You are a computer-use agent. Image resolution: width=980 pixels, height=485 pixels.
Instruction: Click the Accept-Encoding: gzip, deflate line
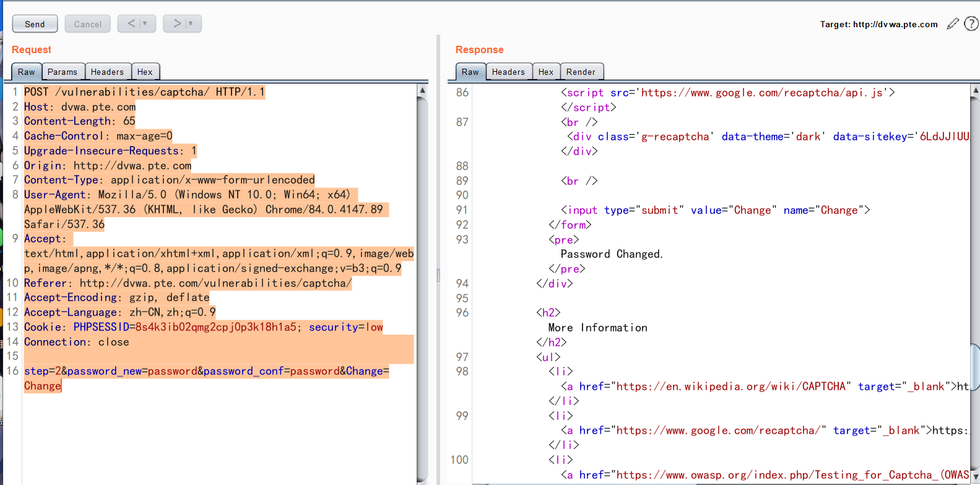[116, 298]
